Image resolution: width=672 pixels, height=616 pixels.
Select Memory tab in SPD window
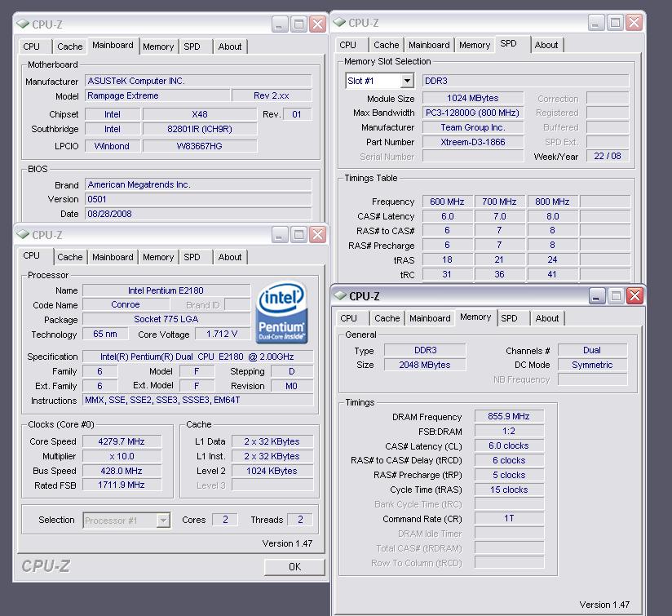tap(475, 45)
